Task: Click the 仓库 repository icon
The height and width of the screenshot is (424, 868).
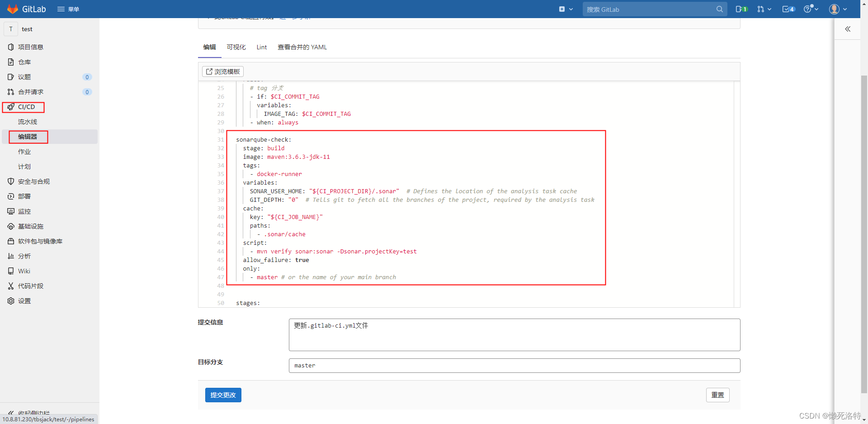Action: (x=11, y=62)
